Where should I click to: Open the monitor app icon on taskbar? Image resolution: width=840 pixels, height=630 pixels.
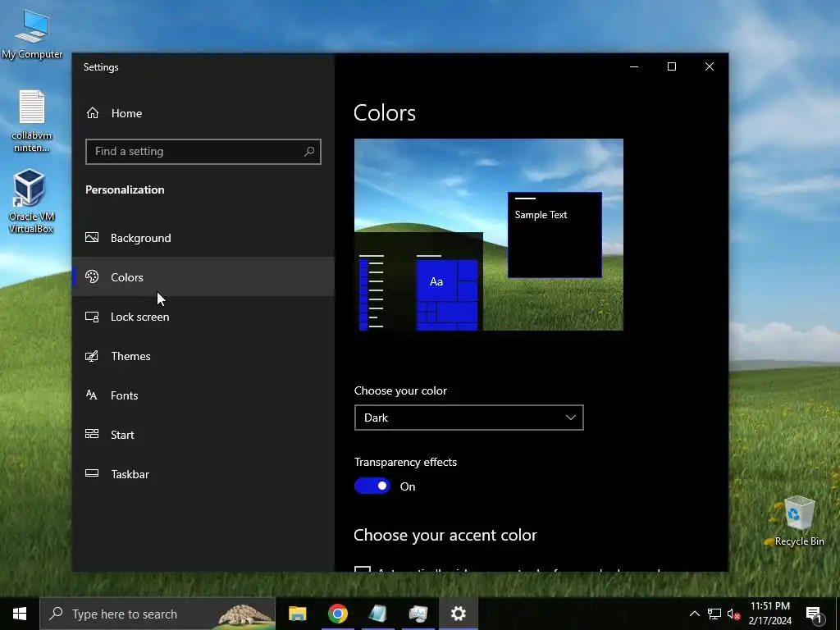click(x=418, y=614)
